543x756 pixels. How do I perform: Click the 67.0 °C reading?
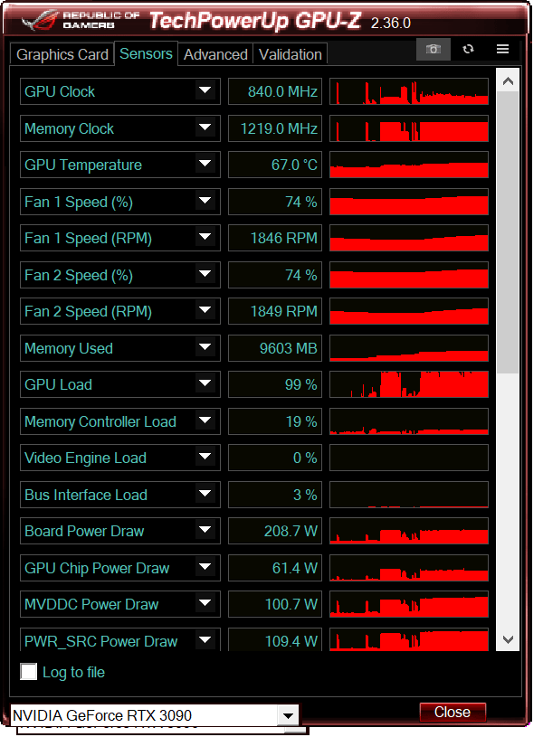[275, 165]
